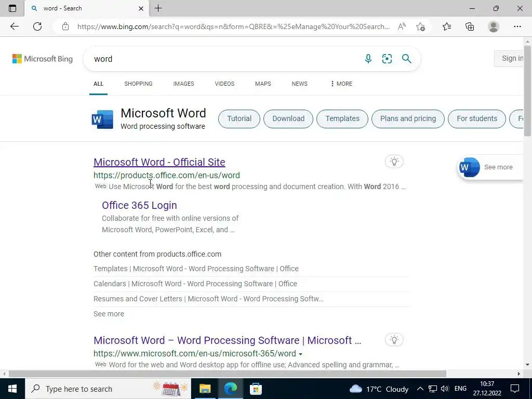Screen dimensions: 532x399
Task: Click the Microsoft Word app logo
Action: tap(102, 119)
